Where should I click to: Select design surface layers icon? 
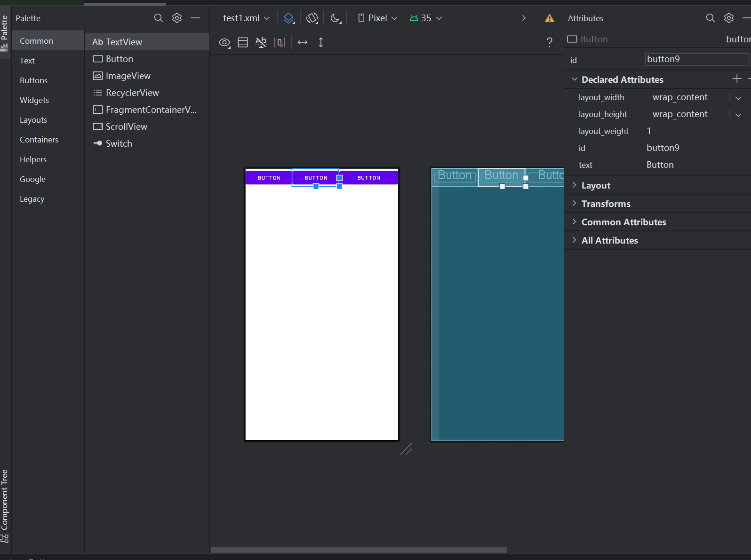coord(289,18)
